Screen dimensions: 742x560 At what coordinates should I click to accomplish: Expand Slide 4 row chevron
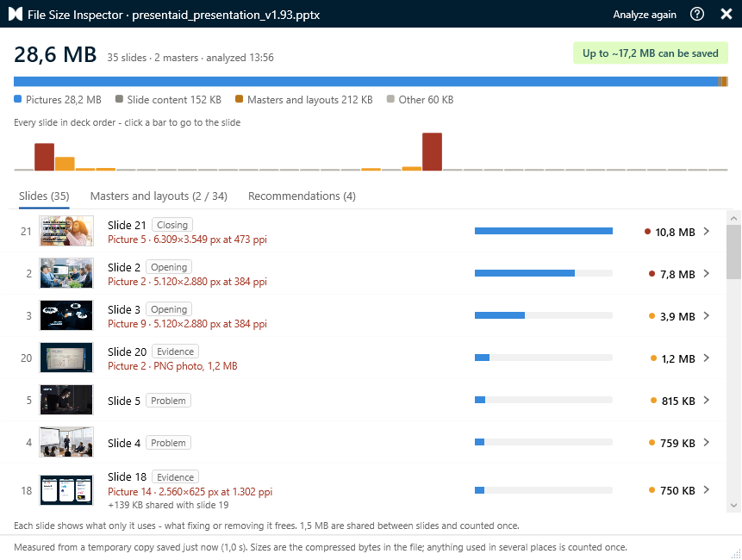[706, 442]
